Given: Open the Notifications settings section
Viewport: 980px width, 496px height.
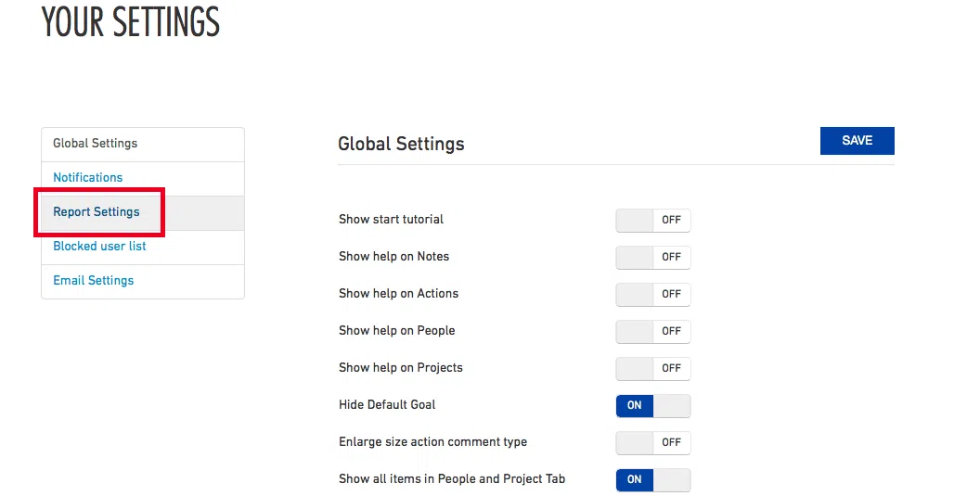Looking at the screenshot, I should (87, 177).
